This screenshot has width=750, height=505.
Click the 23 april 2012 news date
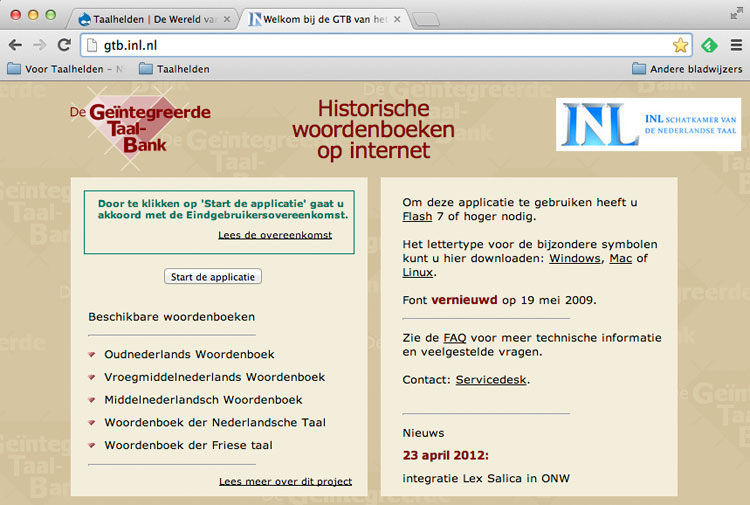[x=445, y=455]
